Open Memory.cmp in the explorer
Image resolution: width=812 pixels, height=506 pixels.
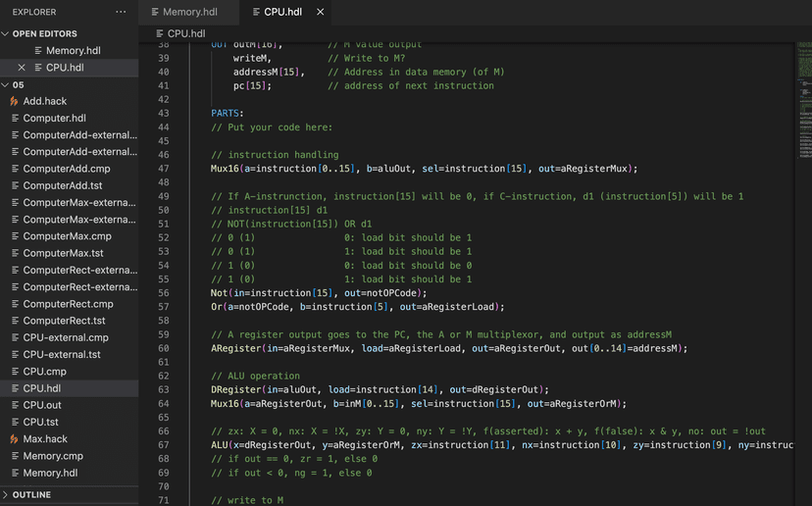point(53,456)
